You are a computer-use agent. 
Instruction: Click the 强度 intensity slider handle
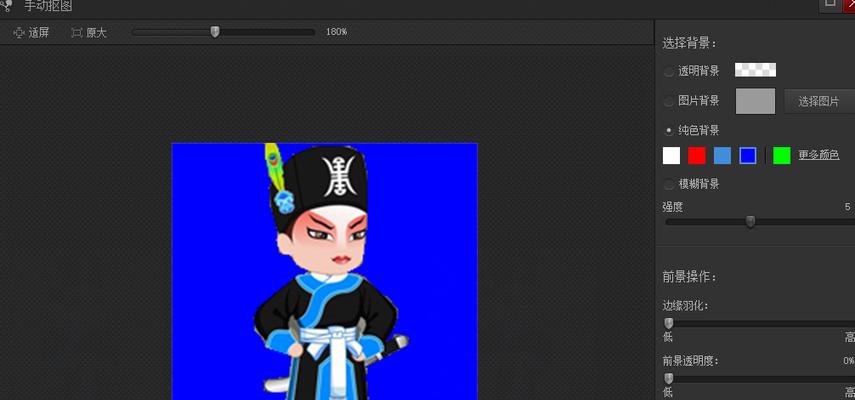(x=750, y=221)
